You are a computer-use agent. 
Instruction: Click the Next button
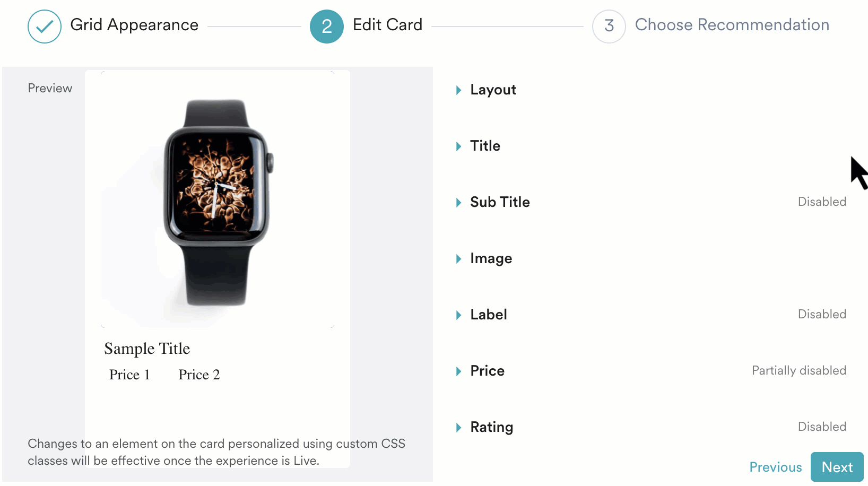click(837, 467)
